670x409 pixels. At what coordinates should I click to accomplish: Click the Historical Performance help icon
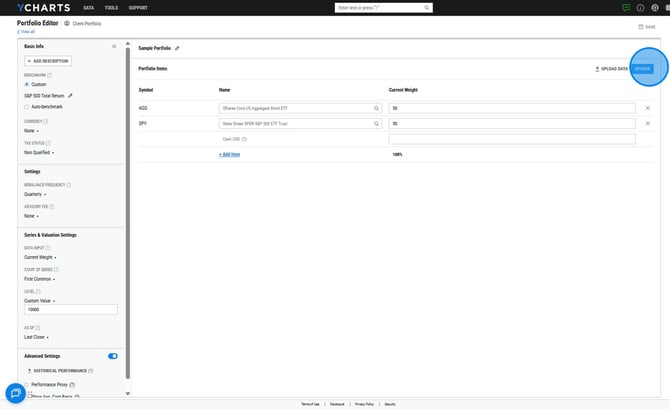[x=91, y=371]
